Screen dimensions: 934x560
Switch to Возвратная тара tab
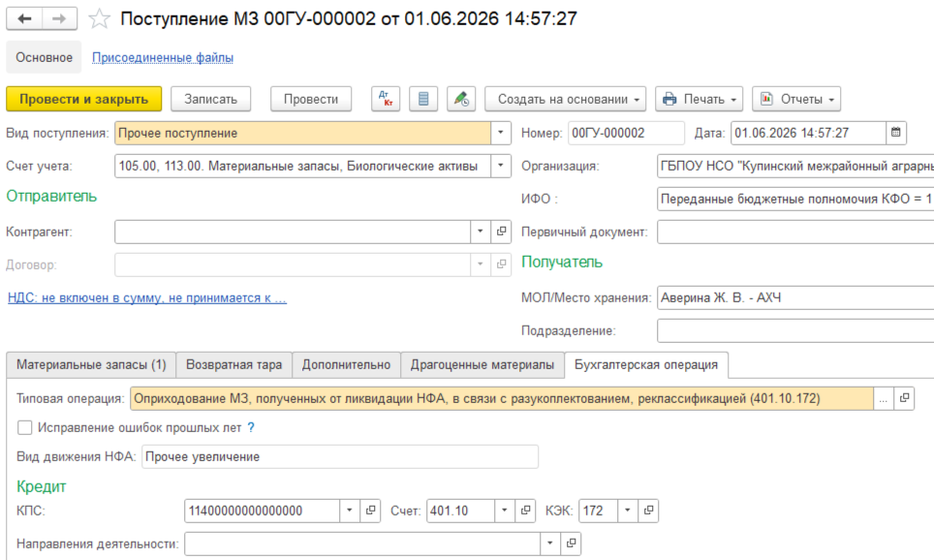(234, 364)
